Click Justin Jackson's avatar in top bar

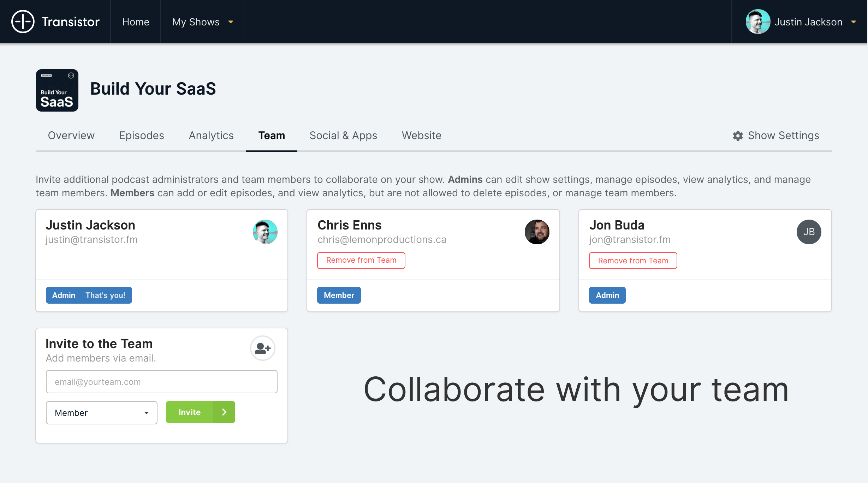coord(758,22)
